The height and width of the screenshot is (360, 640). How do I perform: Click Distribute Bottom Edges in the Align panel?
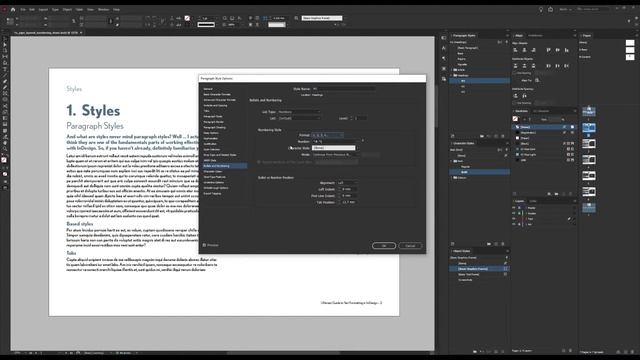533,65
